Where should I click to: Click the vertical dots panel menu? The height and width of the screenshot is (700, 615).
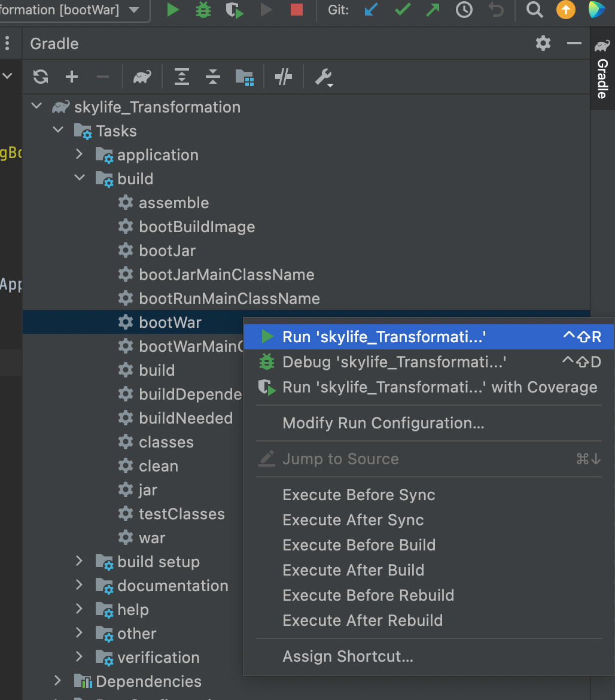(7, 43)
